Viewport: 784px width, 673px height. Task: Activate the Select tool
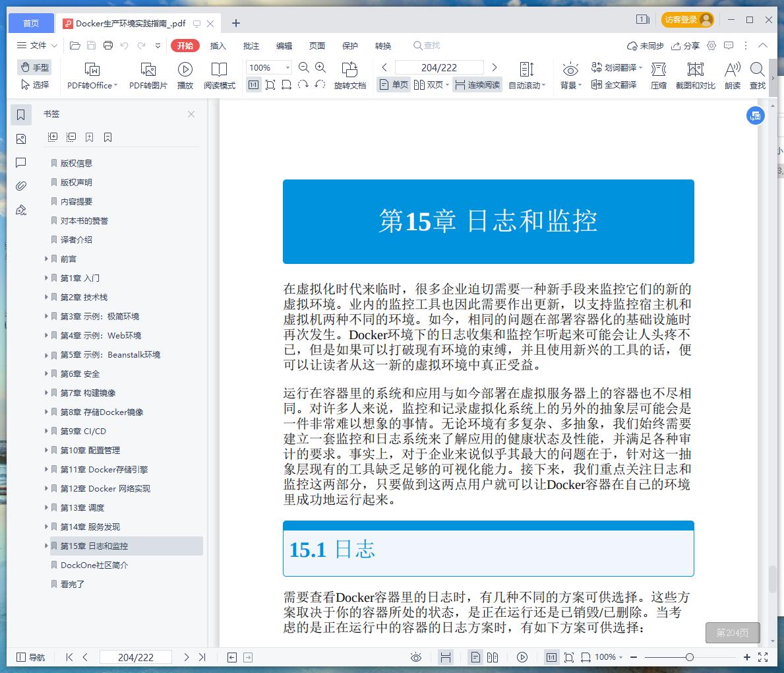pos(34,84)
